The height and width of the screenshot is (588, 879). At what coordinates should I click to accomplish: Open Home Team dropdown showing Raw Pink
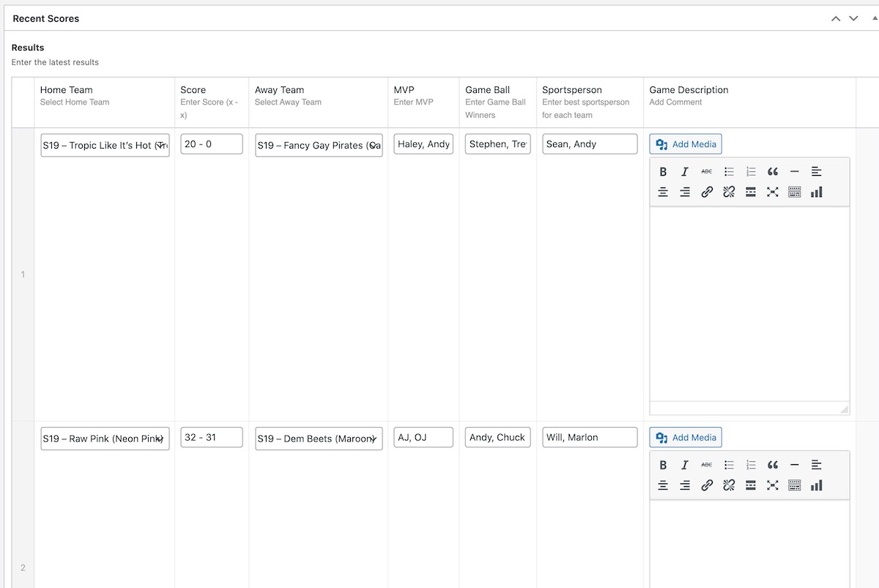pos(105,439)
